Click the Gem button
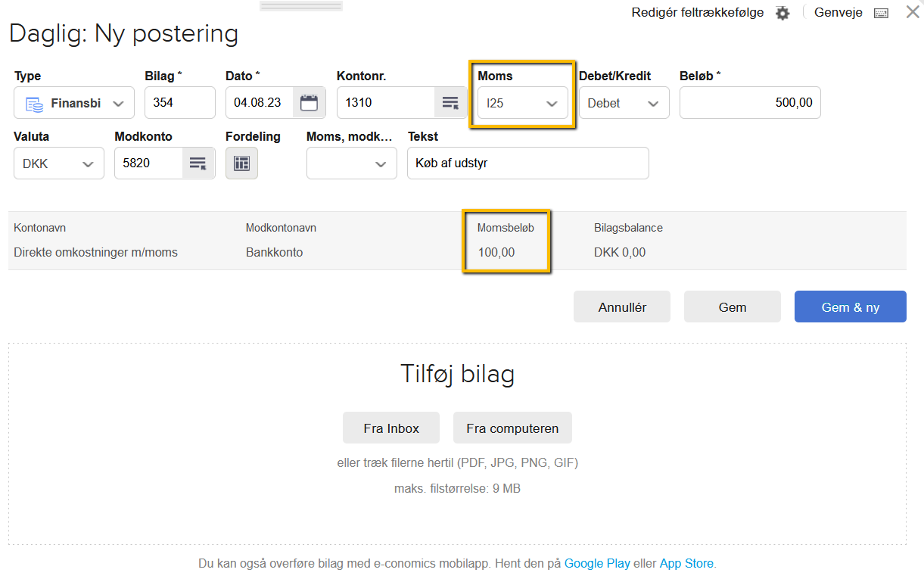 (732, 307)
